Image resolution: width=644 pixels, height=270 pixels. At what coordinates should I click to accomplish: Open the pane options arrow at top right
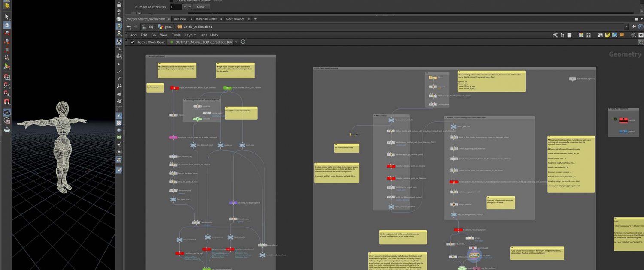641,19
